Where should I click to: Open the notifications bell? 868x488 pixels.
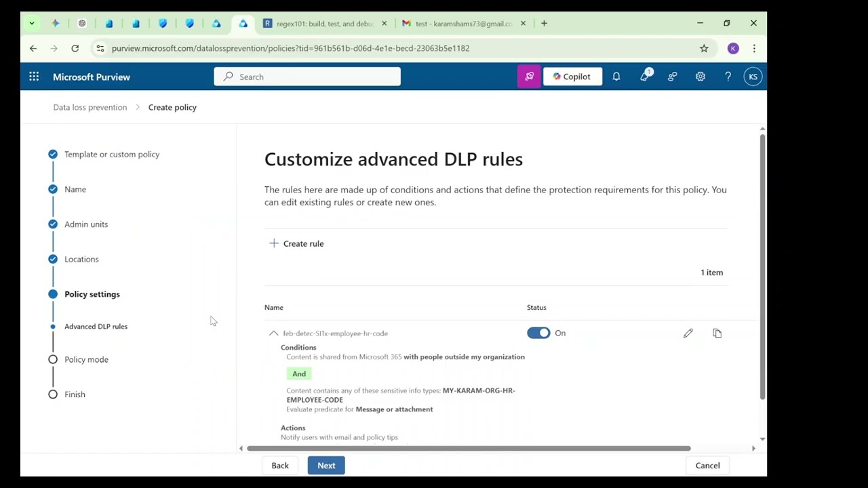pos(616,77)
